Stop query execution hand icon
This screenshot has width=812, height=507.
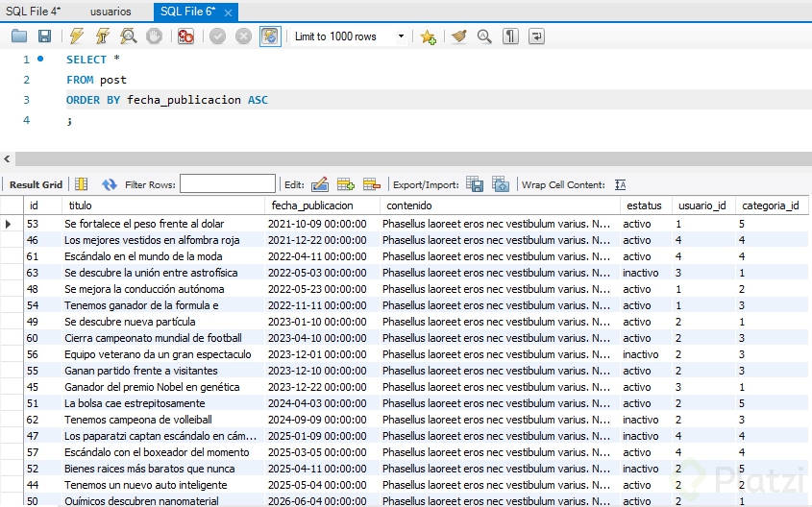coord(154,36)
